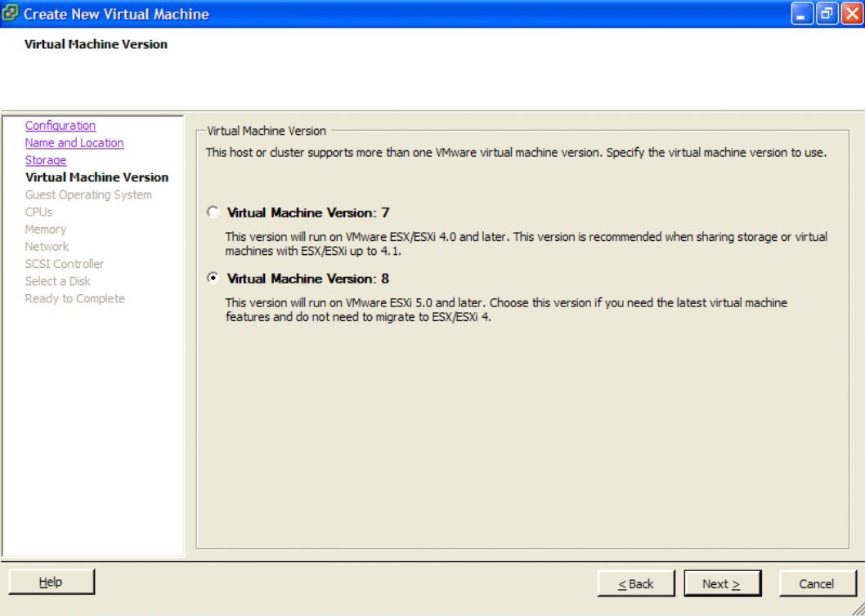This screenshot has height=616, width=865.
Task: Minimize the Create New Virtual Machine window
Action: pyautogui.click(x=801, y=14)
